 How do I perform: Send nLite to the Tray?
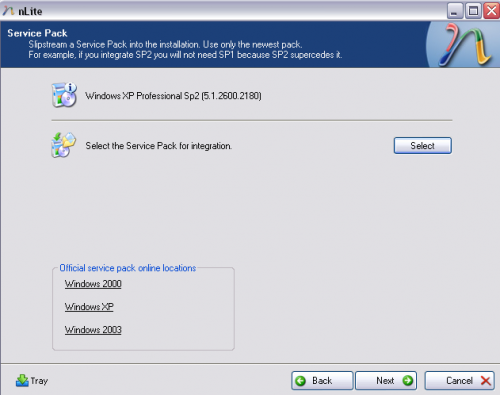coord(32,380)
